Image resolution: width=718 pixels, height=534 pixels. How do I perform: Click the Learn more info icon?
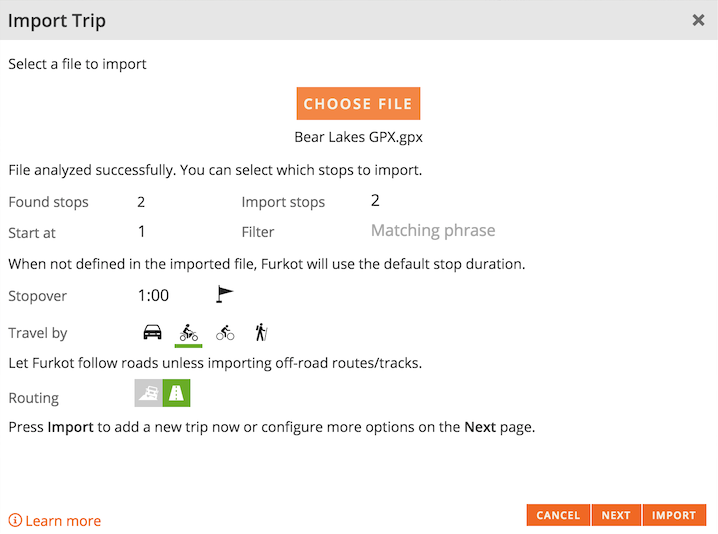pyautogui.click(x=15, y=520)
